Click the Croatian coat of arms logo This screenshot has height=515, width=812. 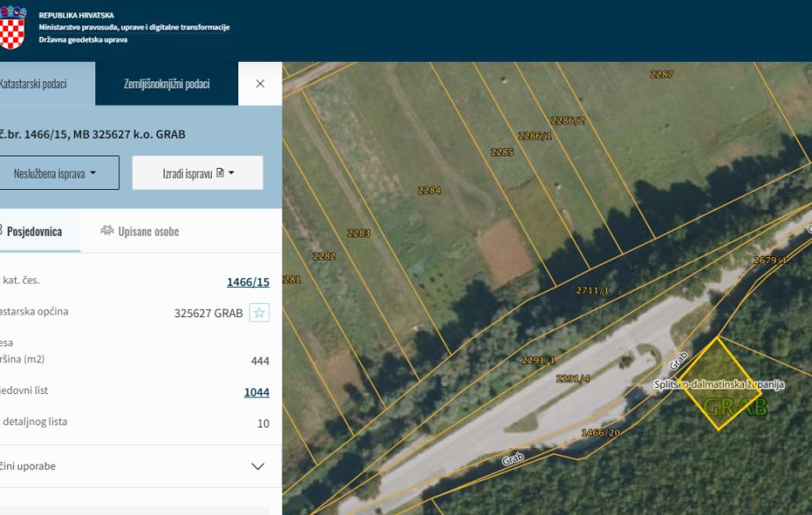[x=11, y=27]
